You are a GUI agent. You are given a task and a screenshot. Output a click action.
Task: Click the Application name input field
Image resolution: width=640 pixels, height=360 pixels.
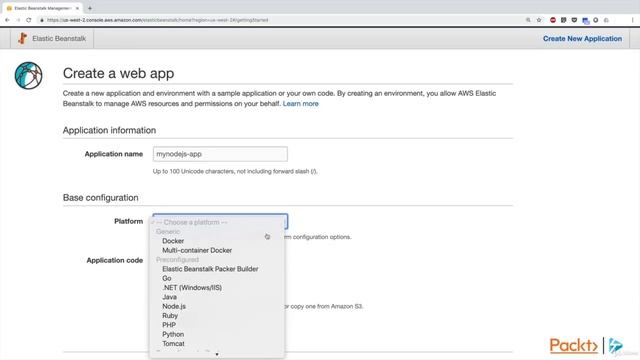pyautogui.click(x=220, y=154)
